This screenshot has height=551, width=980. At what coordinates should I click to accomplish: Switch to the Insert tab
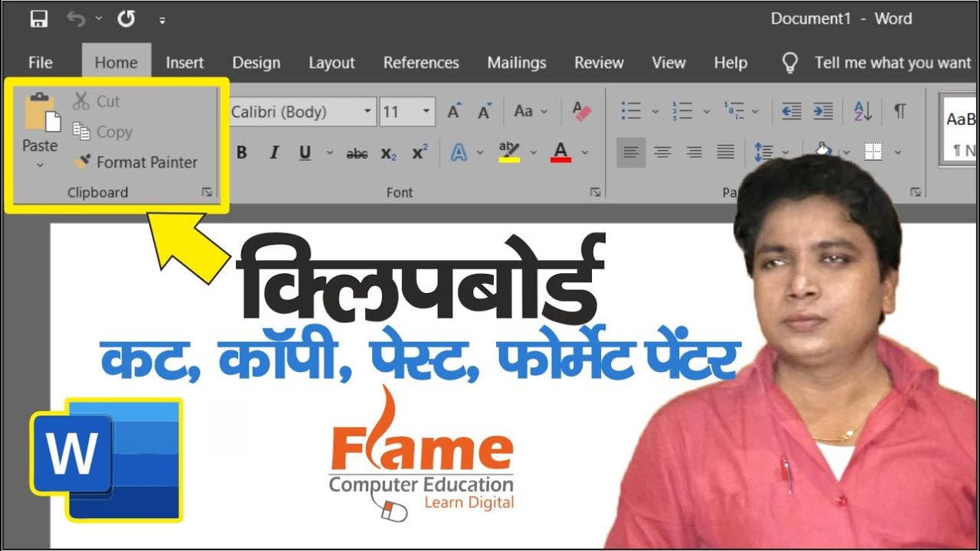pos(185,63)
